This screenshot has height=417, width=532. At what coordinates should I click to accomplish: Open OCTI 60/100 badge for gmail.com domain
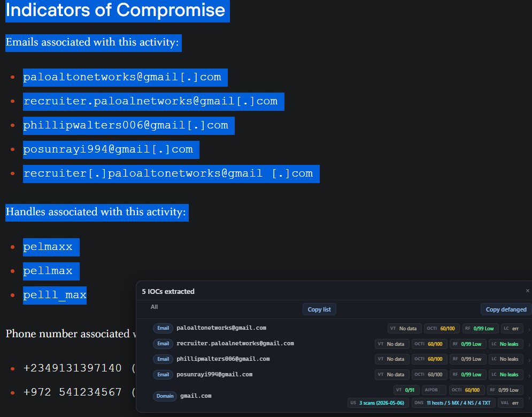467,390
